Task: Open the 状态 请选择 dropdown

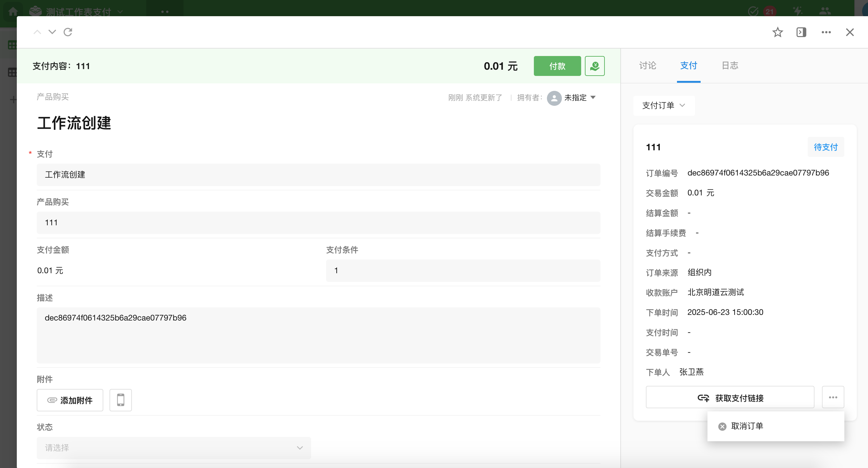Action: pos(174,448)
